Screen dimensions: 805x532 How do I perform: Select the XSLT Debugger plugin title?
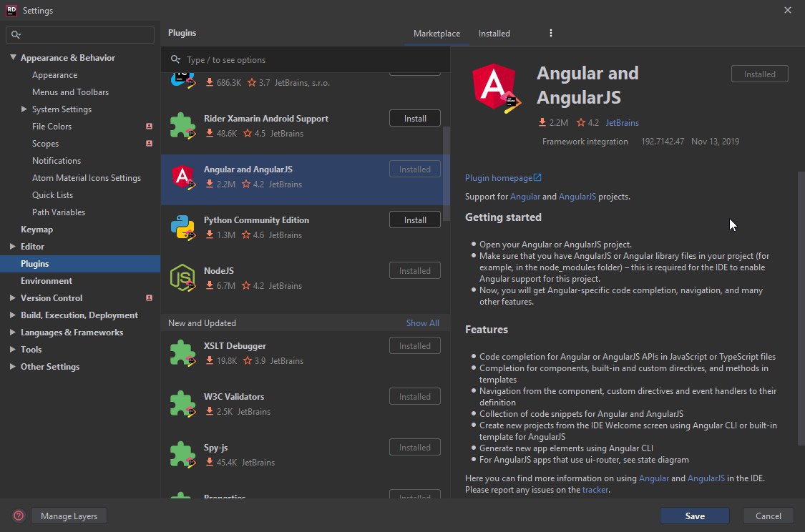235,346
